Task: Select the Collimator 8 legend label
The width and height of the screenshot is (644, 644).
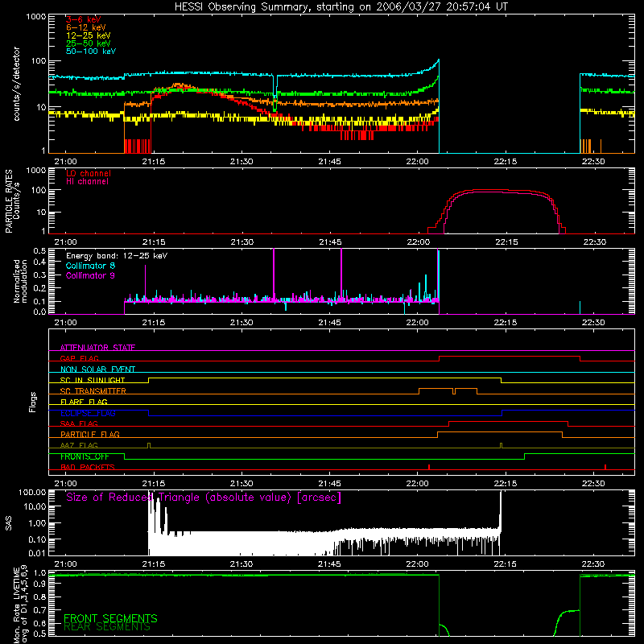Action: click(x=90, y=266)
